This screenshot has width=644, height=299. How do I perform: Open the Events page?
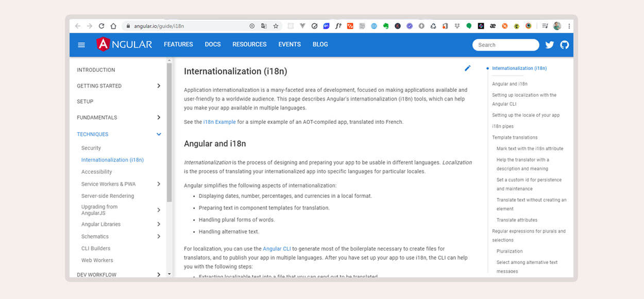click(x=290, y=44)
